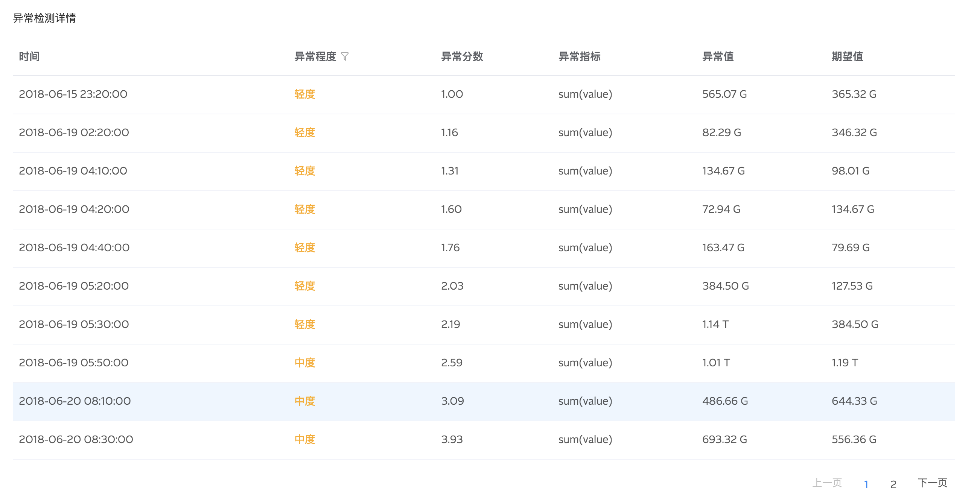Click expected value 365.32 G
The width and height of the screenshot is (980, 495).
[854, 94]
